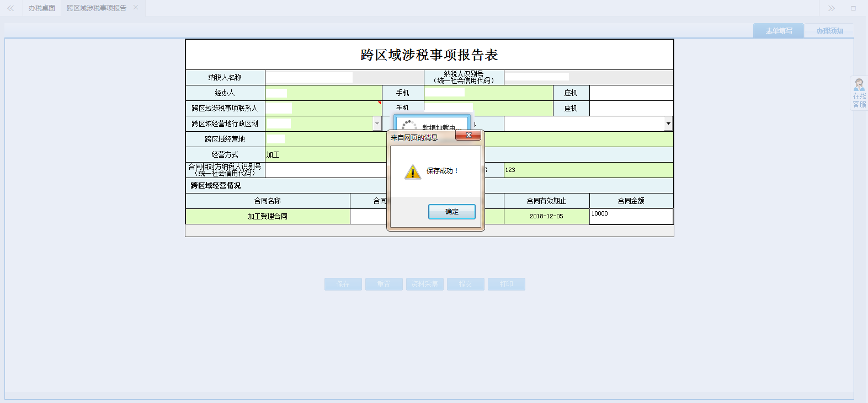Click the 合同有效期止 date 2018-12-05
Screen dimensions: 868x403
[x=546, y=217]
